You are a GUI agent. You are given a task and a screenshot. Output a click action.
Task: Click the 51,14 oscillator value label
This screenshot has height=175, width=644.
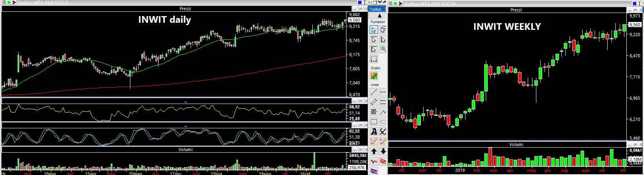click(x=354, y=113)
